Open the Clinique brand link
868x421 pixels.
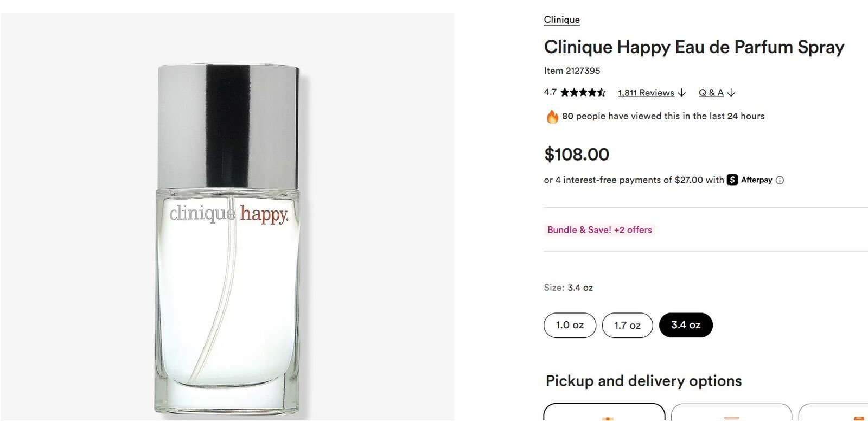561,20
